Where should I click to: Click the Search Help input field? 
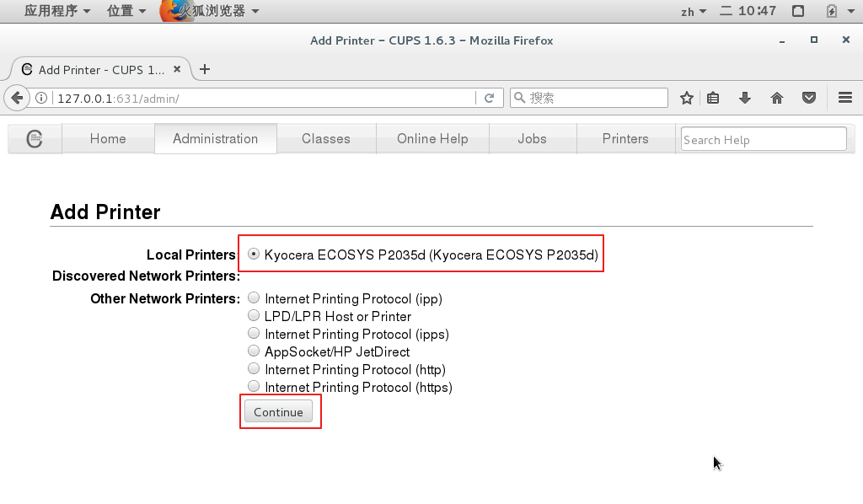click(x=763, y=140)
